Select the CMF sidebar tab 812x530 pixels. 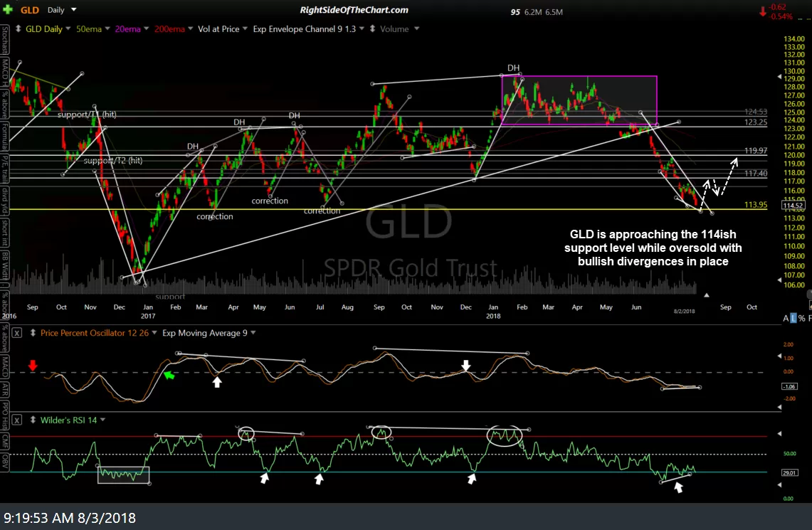(5, 442)
